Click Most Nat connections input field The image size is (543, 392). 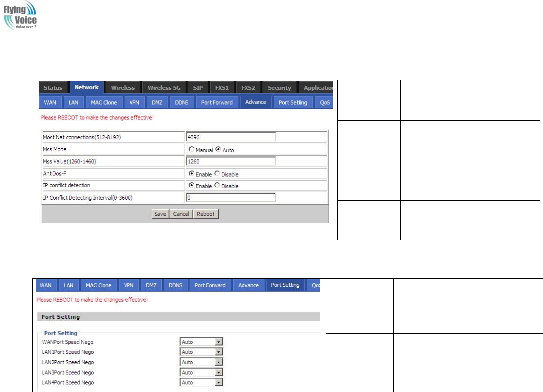231,137
